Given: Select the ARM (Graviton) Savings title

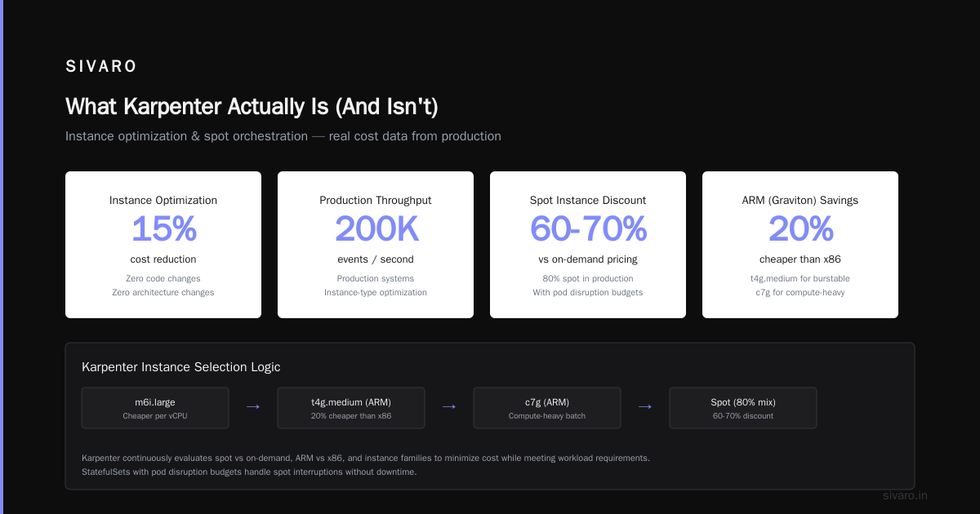Looking at the screenshot, I should (x=800, y=200).
